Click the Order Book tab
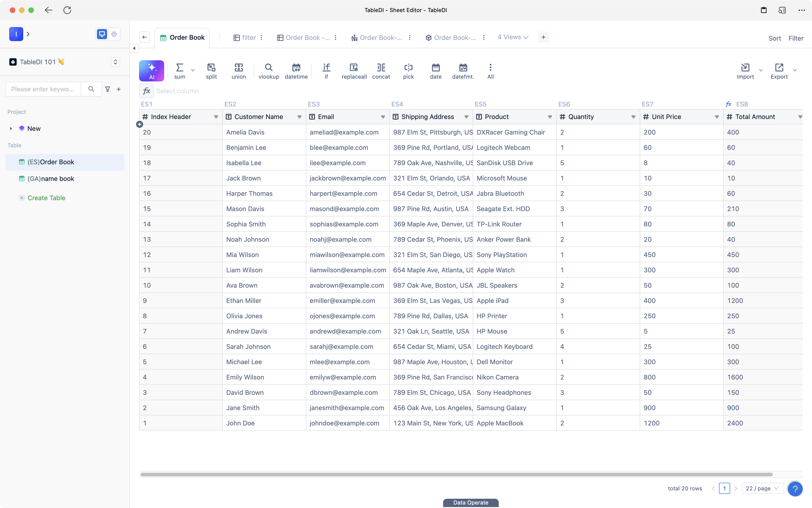 coord(182,37)
